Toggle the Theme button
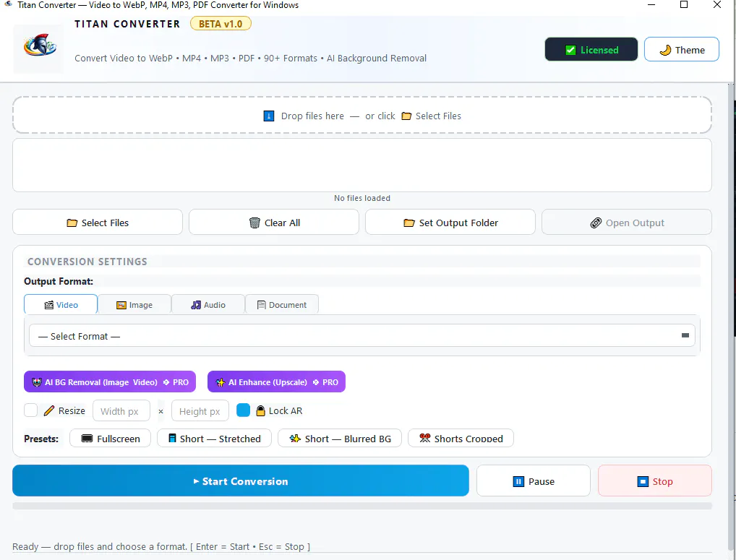The height and width of the screenshot is (560, 736). pyautogui.click(x=682, y=50)
